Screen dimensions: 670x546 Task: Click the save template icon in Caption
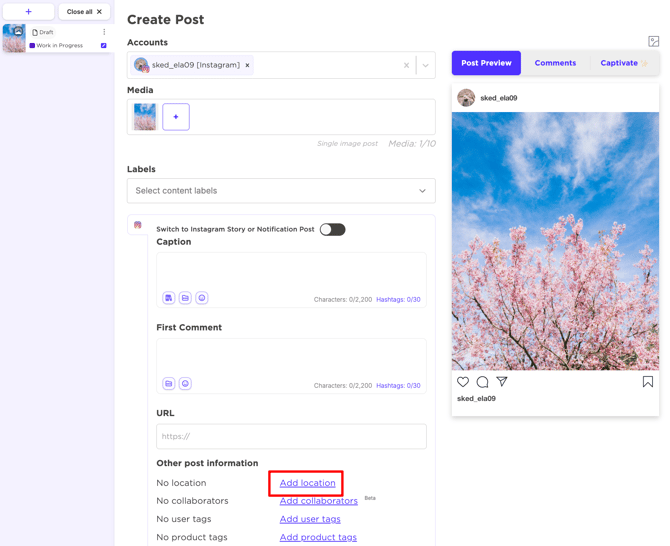pos(169,298)
